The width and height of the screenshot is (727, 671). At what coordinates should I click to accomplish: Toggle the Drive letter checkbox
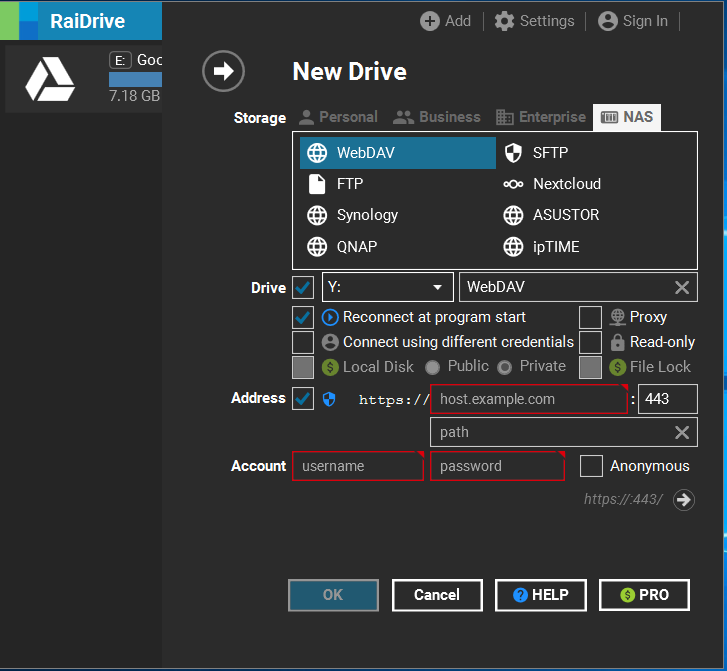303,288
